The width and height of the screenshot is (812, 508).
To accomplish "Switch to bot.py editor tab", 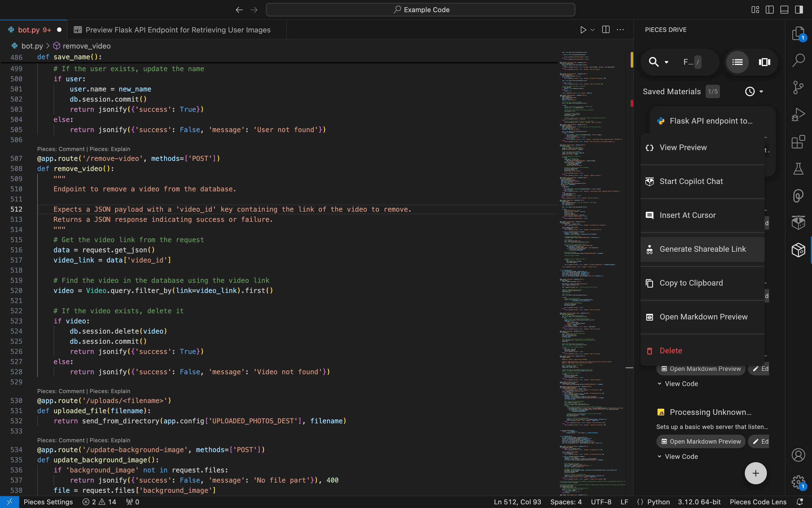I will 34,30.
